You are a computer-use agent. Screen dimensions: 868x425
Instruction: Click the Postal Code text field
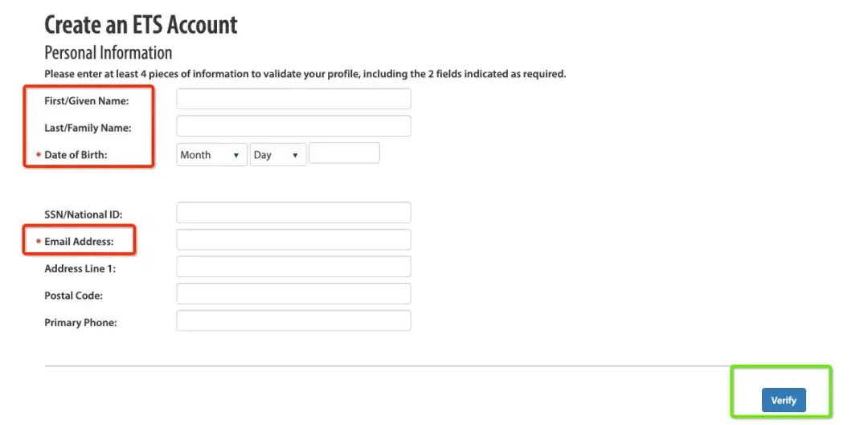click(293, 294)
